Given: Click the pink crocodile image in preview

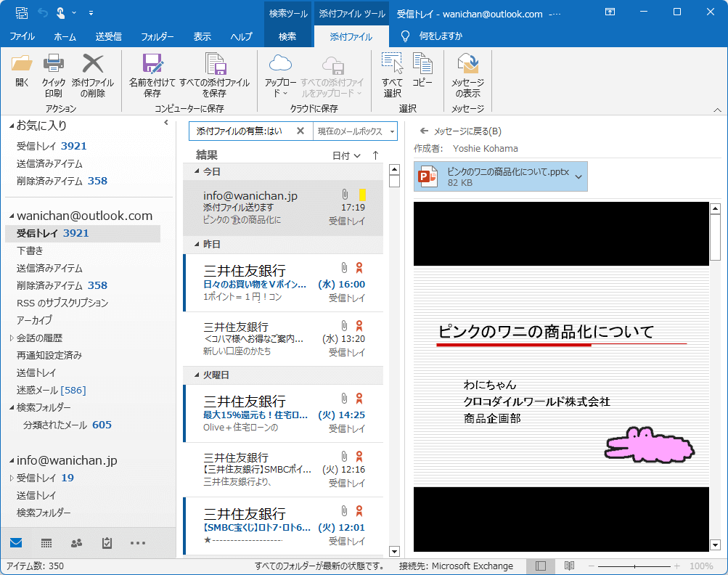Looking at the screenshot, I should 649,446.
